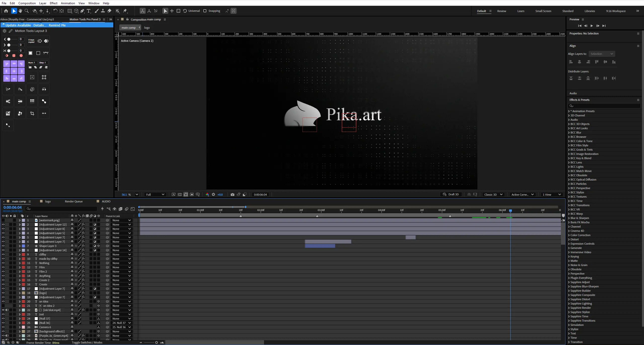Take a snapshot with the camera icon

pos(232,195)
